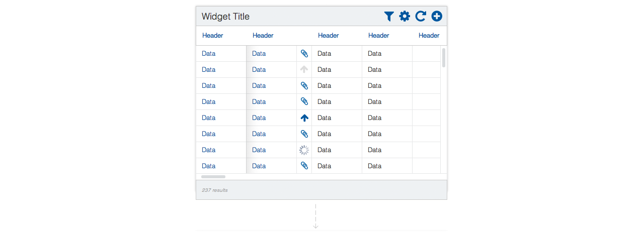Click the last Header column on right
644x233 pixels.
point(429,36)
